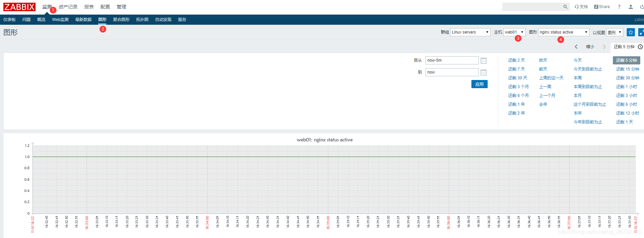Screen dimensions: 644x238
Task: Click the 到 now input field
Action: [452, 72]
